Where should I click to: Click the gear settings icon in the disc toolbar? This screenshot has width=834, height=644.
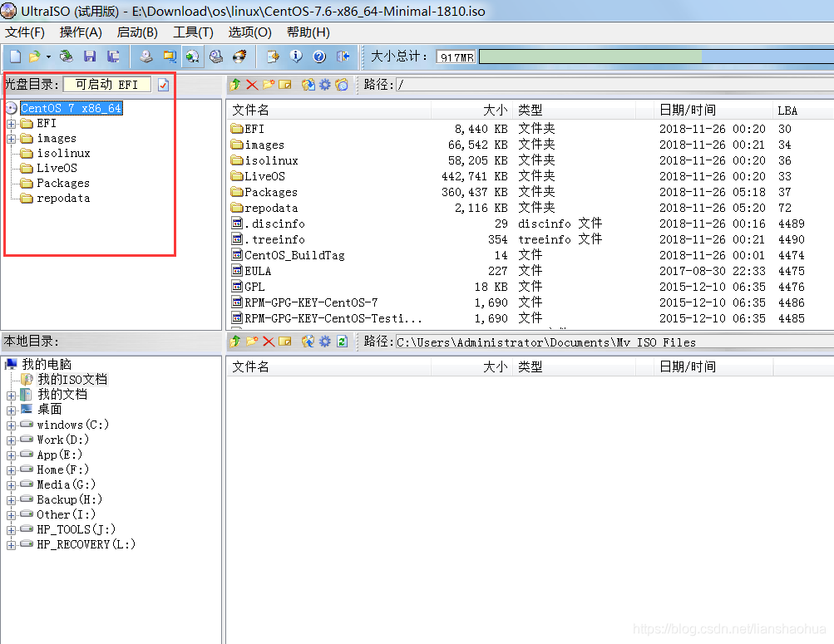click(325, 85)
